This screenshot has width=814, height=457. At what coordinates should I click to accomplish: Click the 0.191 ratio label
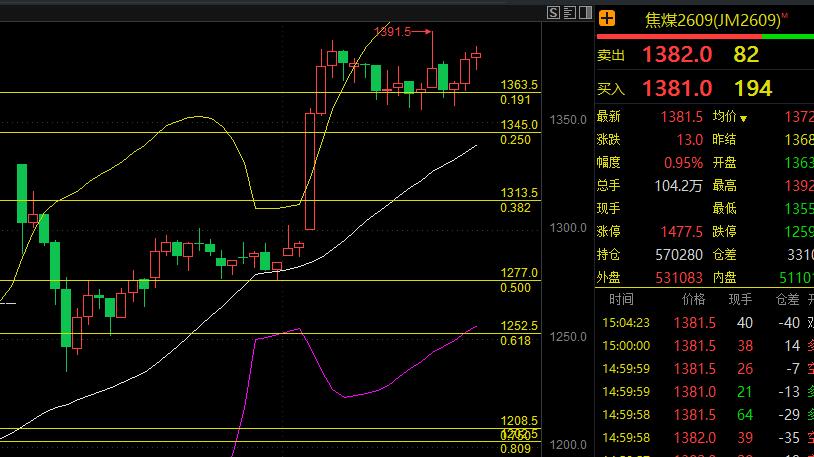[x=515, y=100]
